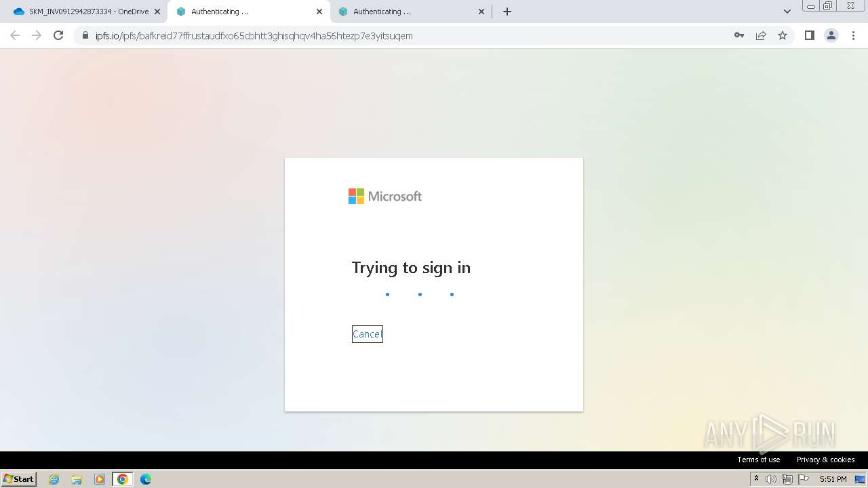Restore down the Chrome window
Screen dimensions: 868x488
[828, 5]
